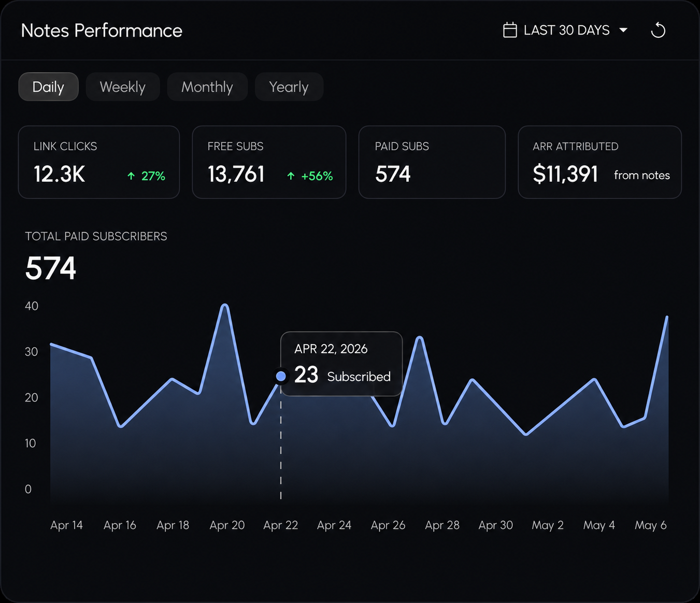The height and width of the screenshot is (603, 700).
Task: Click the 10 y-axis label
Action: click(31, 443)
